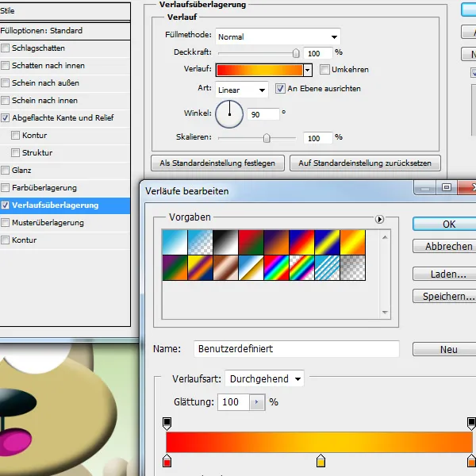This screenshot has height=476, width=476.
Task: Open the Glättung slider popup arrow
Action: tap(257, 402)
